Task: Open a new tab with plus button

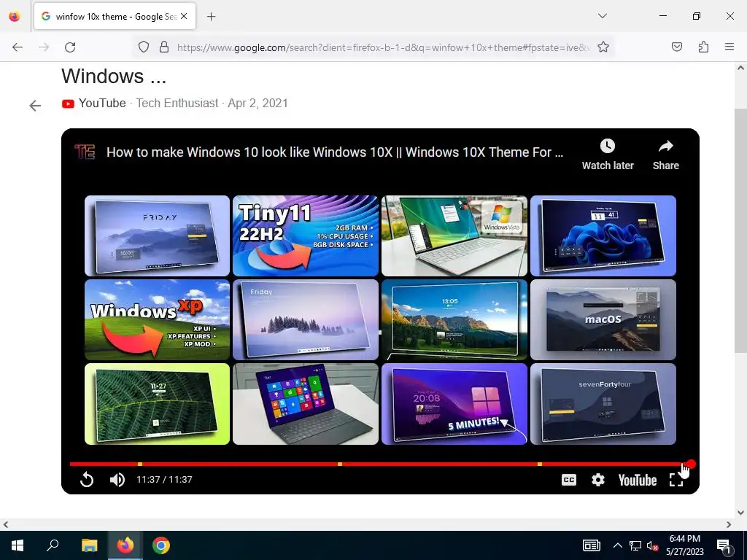Action: tap(212, 17)
